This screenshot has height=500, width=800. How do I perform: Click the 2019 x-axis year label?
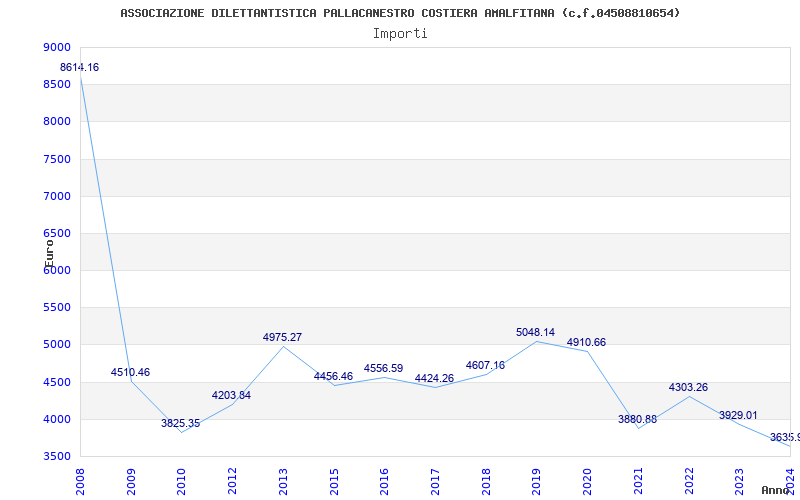pos(536,482)
